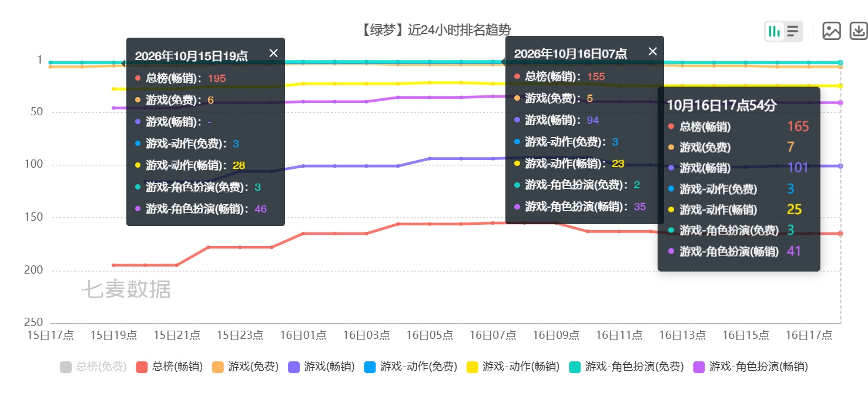Click y-axis label 150
Screen dimensions: 868x396
click(33, 217)
